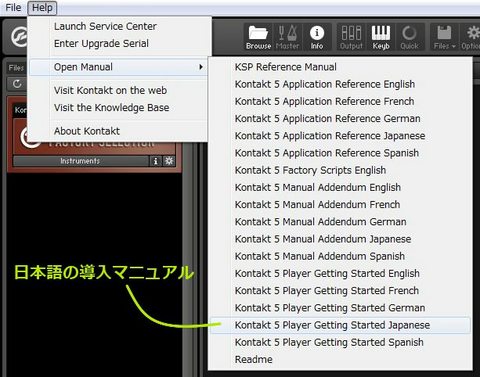Open Kontakt 5 Manual Addendum French
This screenshot has width=480, height=377.
pyautogui.click(x=340, y=205)
